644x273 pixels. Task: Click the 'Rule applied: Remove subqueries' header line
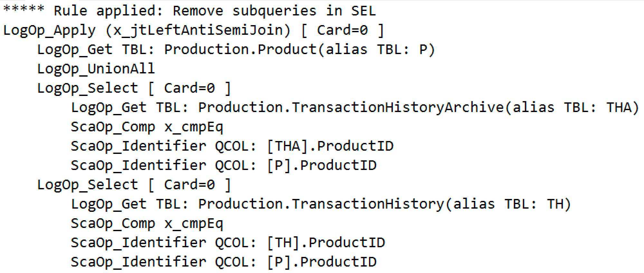click(x=189, y=11)
